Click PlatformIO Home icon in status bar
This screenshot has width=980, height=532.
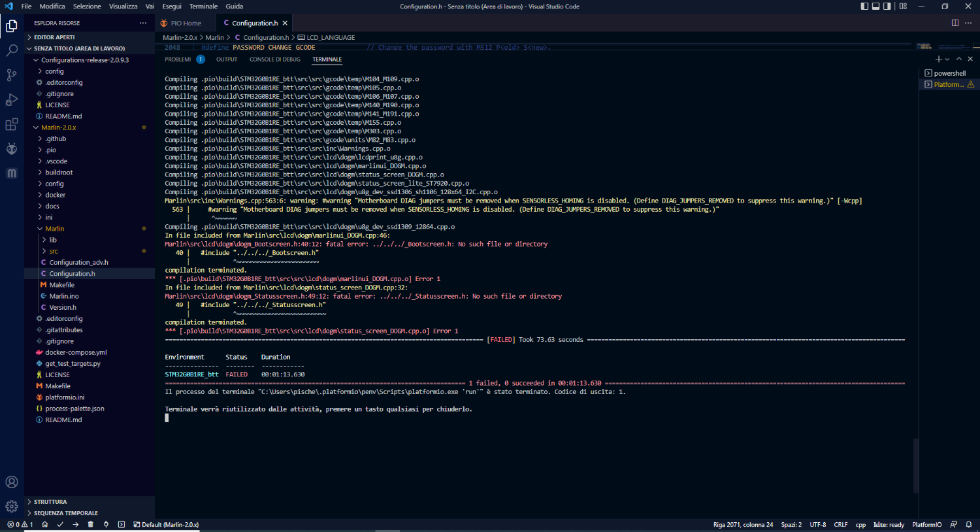(x=45, y=525)
